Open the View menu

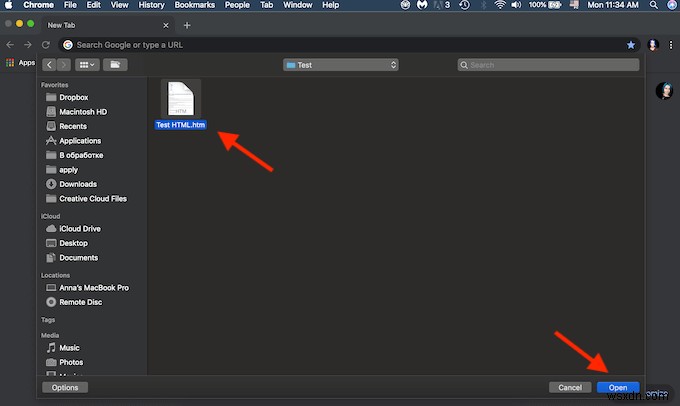tap(119, 5)
